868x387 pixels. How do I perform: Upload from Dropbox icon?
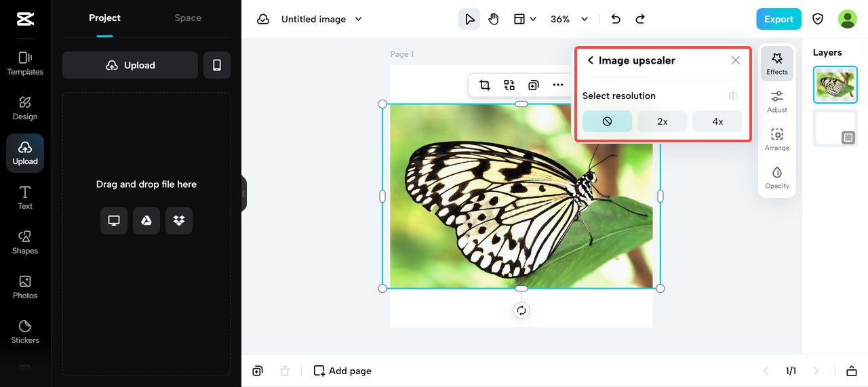[179, 221]
